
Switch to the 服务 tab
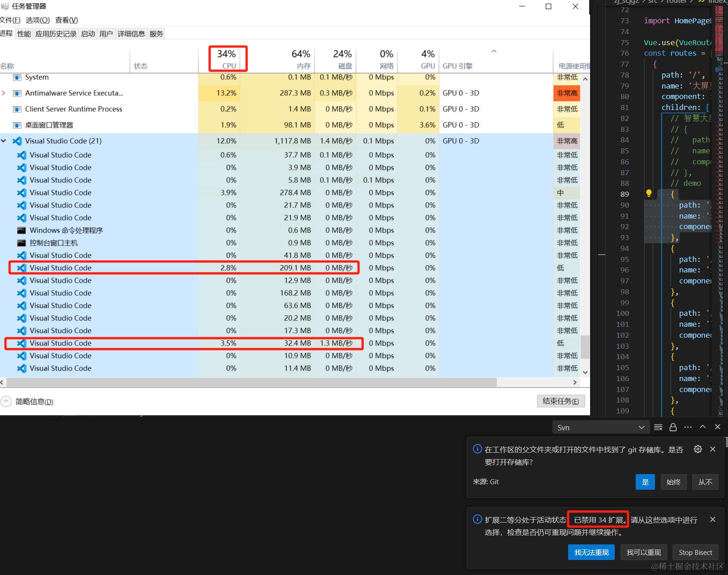(156, 34)
